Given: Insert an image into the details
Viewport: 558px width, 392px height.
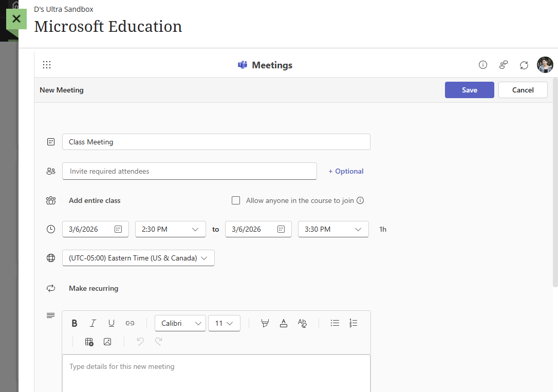Looking at the screenshot, I should click(107, 342).
